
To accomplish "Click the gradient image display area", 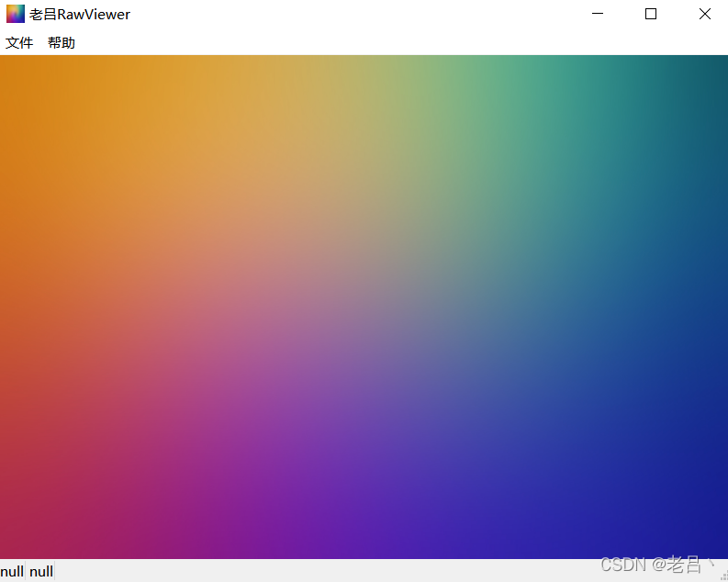I will coord(364,307).
